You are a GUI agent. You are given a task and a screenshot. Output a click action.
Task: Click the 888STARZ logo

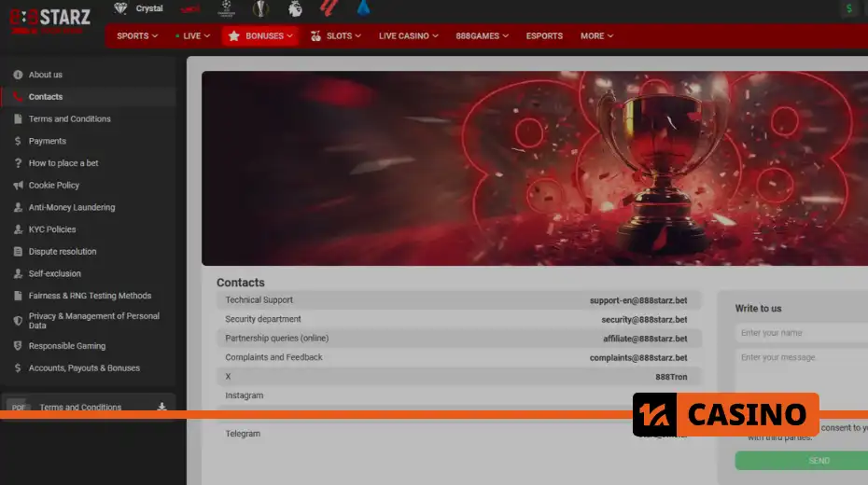tap(49, 21)
